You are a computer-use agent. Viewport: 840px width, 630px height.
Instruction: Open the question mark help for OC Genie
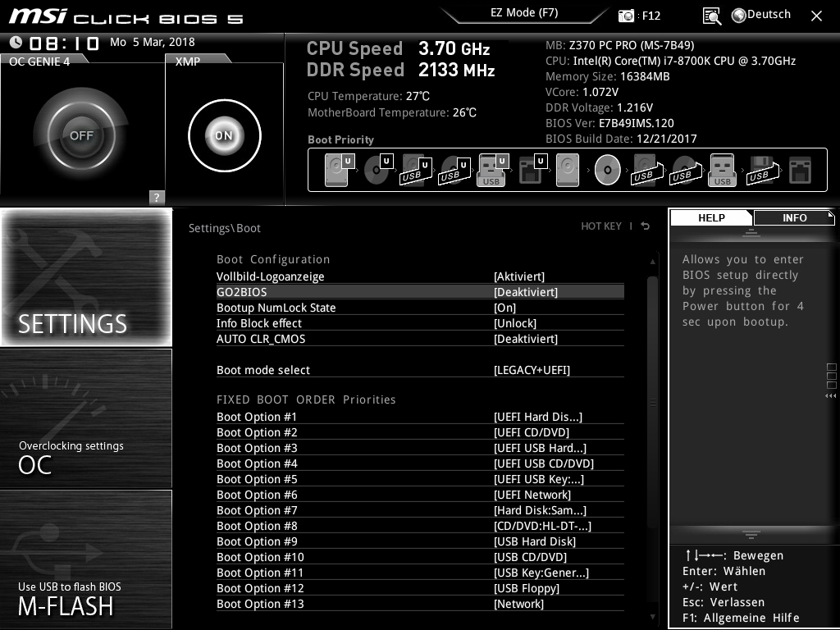tap(157, 197)
